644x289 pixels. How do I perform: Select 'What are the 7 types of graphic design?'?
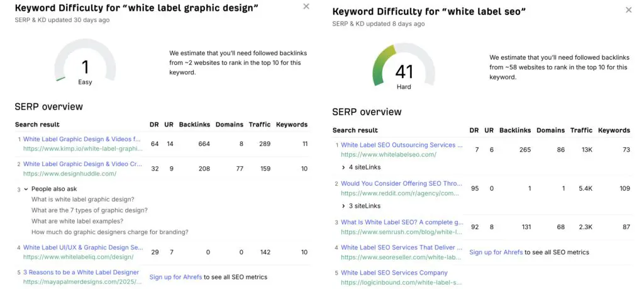89,210
